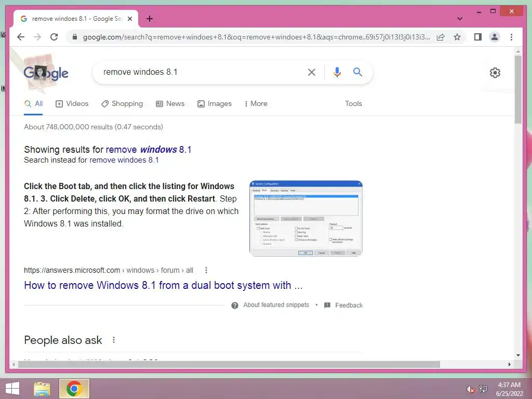
Task: Click the scroll down arrow
Action: pos(518,355)
